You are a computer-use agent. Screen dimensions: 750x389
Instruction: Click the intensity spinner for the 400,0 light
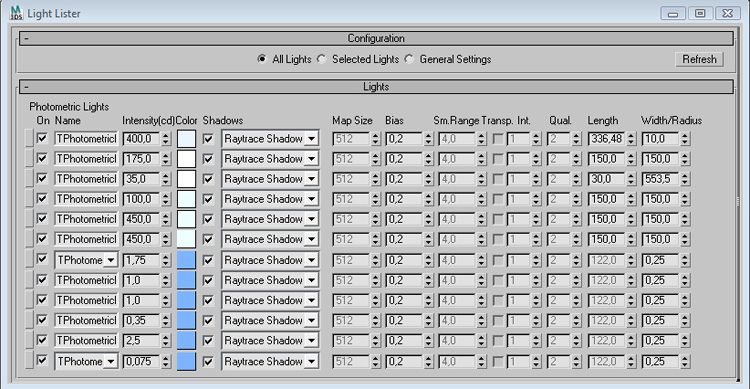pyautogui.click(x=166, y=139)
